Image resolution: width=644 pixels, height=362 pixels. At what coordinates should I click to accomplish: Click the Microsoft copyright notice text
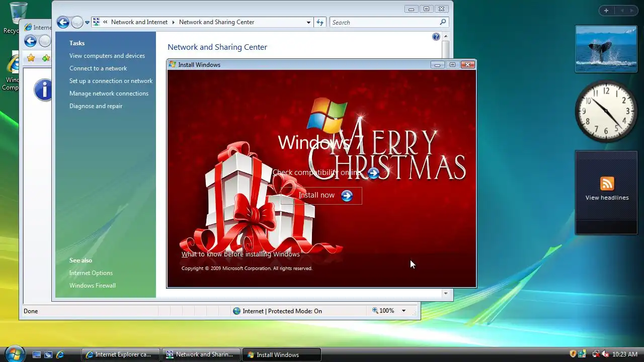tap(247, 268)
